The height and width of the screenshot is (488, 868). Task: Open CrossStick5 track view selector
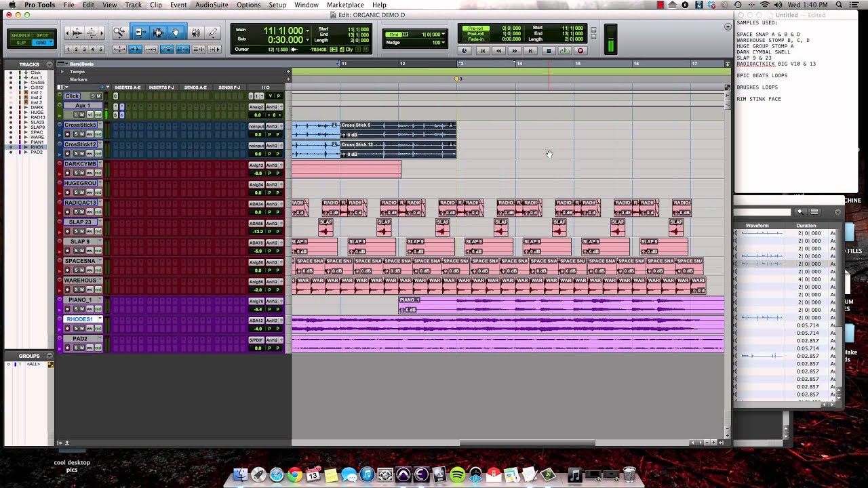pyautogui.click(x=90, y=134)
